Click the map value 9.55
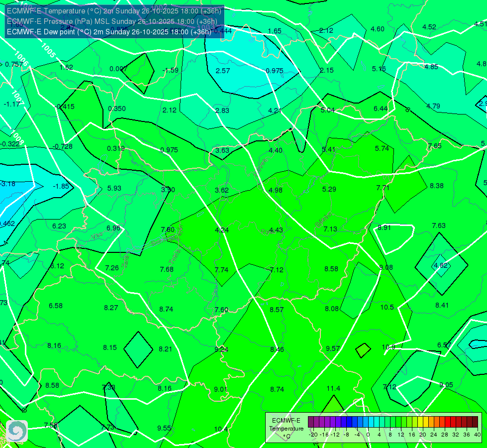The height and width of the screenshot is (448, 487). [x=164, y=428]
